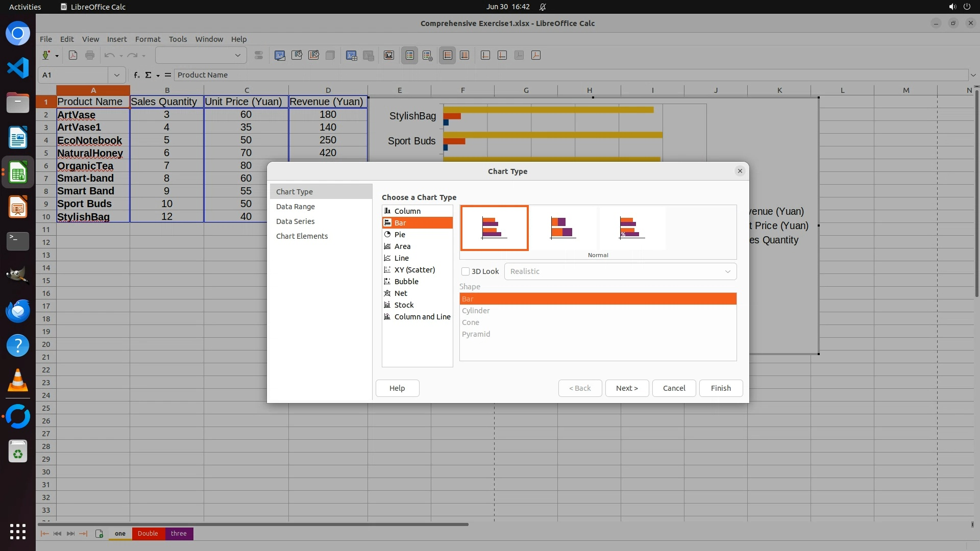This screenshot has height=551, width=980.
Task: Open the Format menu
Action: [x=148, y=39]
